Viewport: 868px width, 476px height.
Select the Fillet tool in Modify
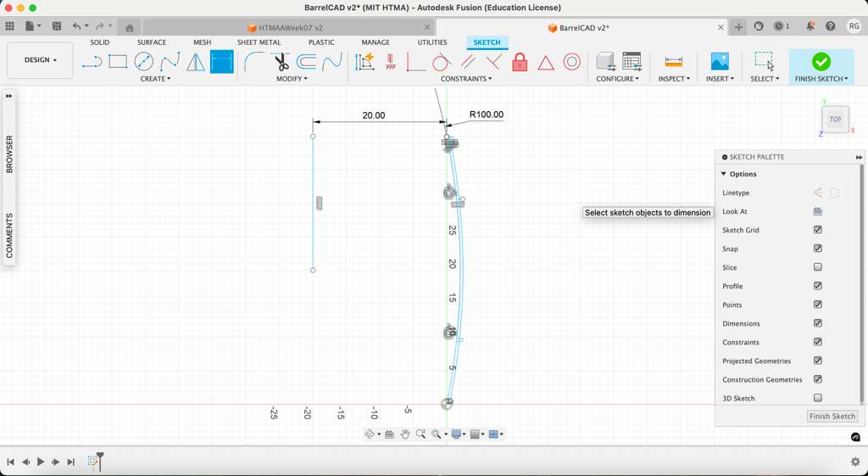tap(253, 62)
